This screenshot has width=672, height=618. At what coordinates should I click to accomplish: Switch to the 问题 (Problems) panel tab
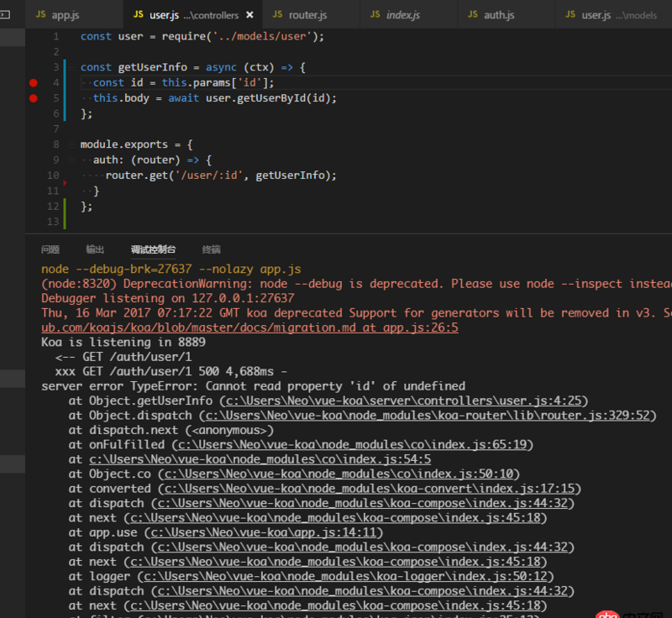pyautogui.click(x=52, y=249)
